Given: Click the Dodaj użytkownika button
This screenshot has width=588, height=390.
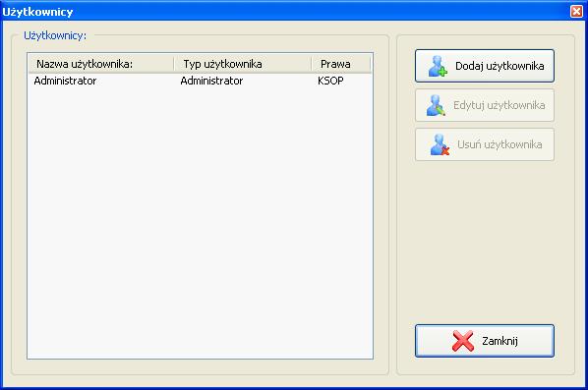Looking at the screenshot, I should [x=485, y=66].
